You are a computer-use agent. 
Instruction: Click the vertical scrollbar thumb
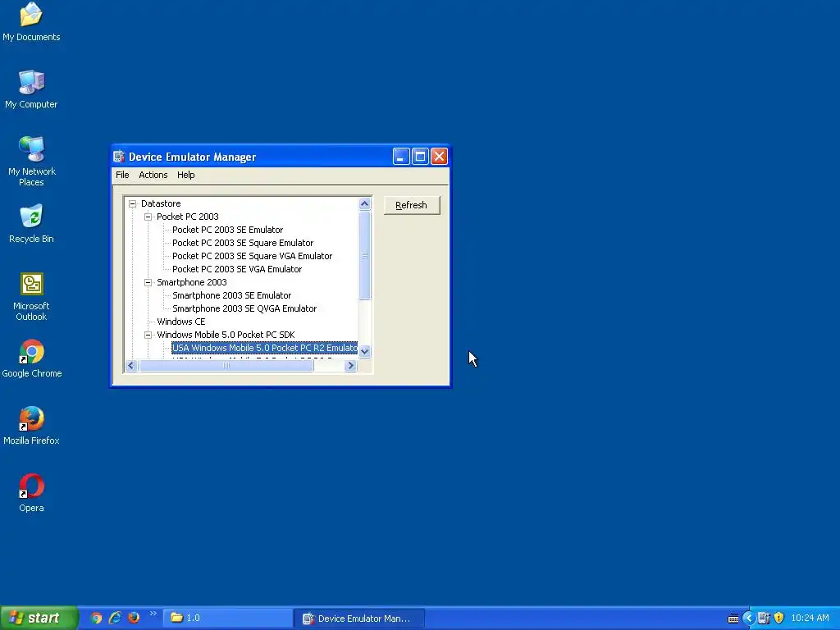tap(365, 255)
